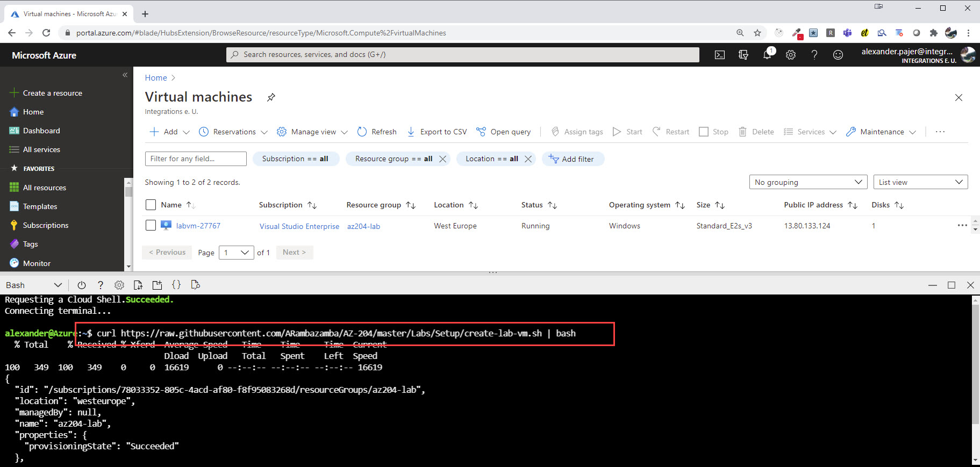Viewport: 980px width, 467px height.
Task: Click the Azure search resources box
Action: pos(463,55)
